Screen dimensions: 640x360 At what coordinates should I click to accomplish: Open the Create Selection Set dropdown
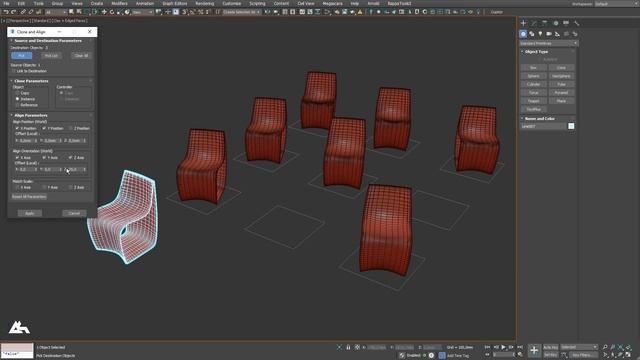point(242,12)
